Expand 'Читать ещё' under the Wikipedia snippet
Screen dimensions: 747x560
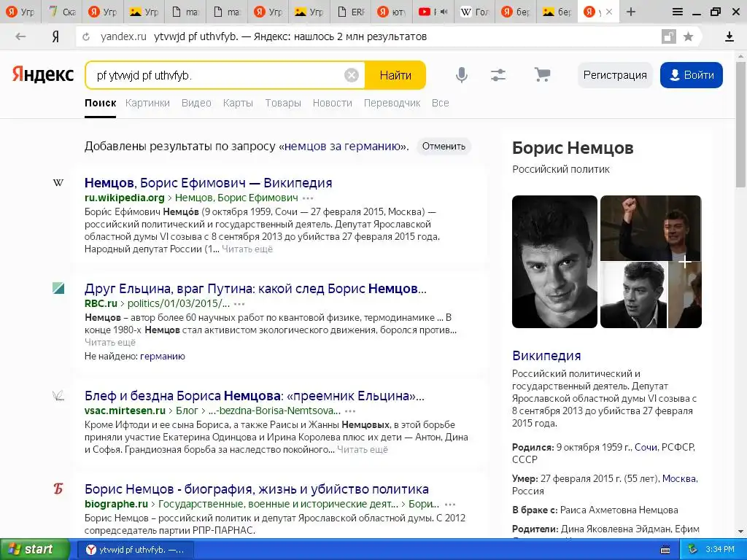click(x=247, y=249)
